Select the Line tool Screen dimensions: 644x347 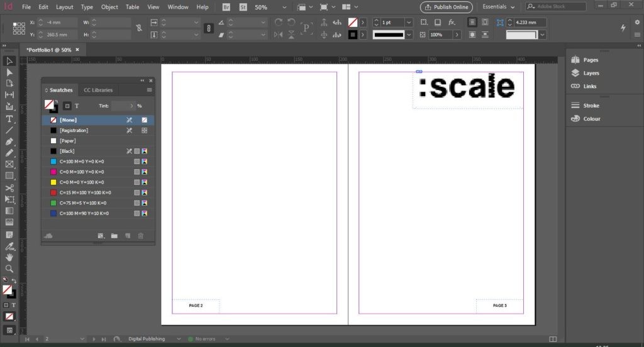9,130
